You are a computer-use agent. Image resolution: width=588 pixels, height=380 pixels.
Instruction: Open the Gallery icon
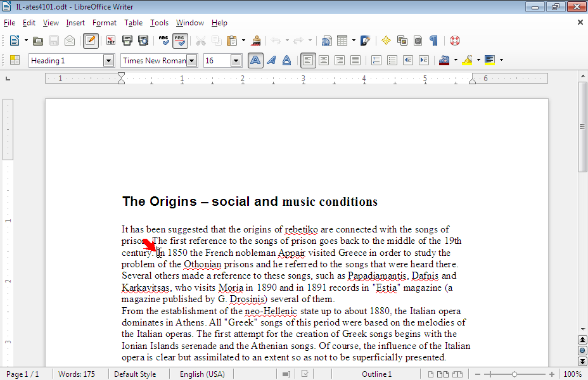click(402, 41)
